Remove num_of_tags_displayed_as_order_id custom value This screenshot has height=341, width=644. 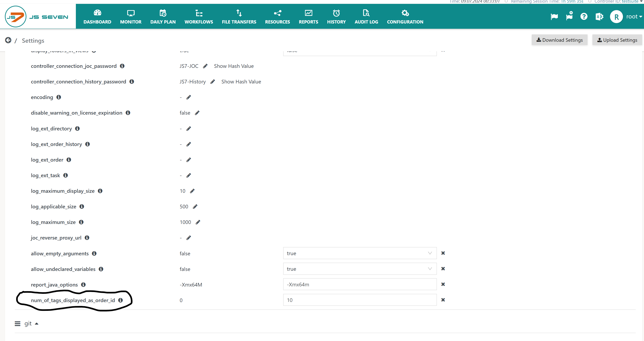[443, 300]
